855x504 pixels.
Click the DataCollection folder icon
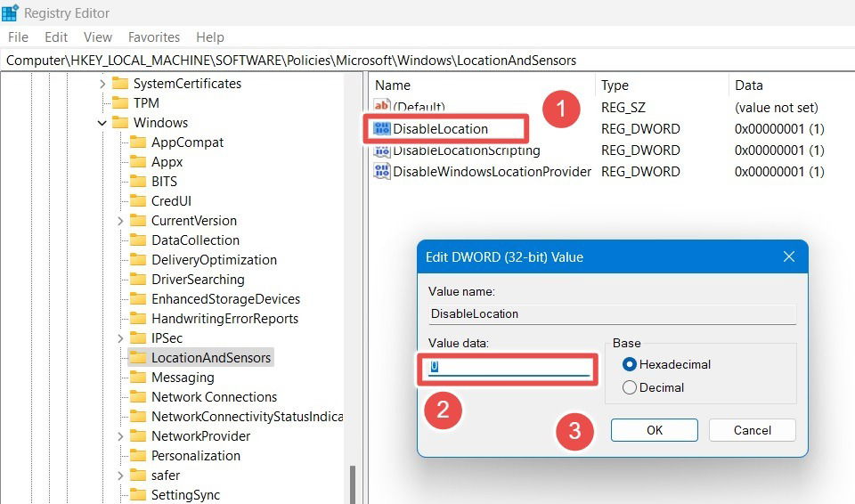(x=138, y=240)
